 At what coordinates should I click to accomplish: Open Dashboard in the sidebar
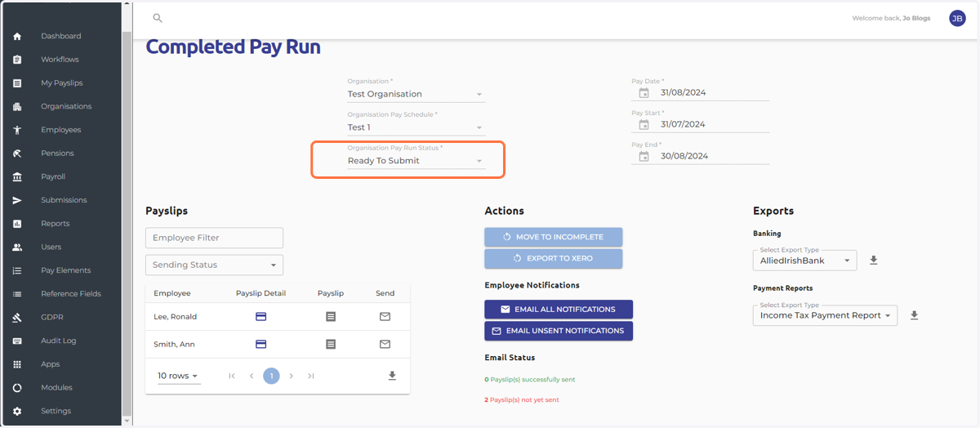61,36
